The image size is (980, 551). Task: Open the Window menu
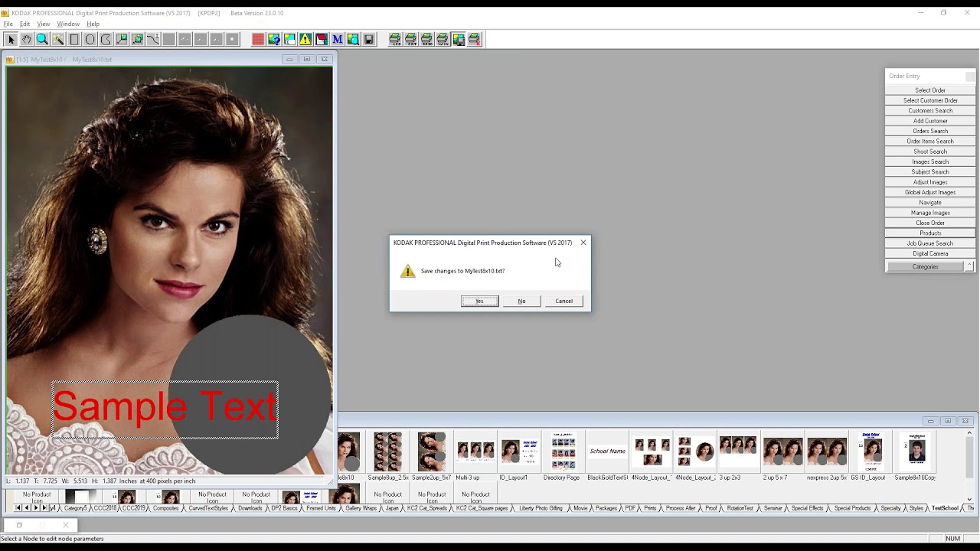68,24
